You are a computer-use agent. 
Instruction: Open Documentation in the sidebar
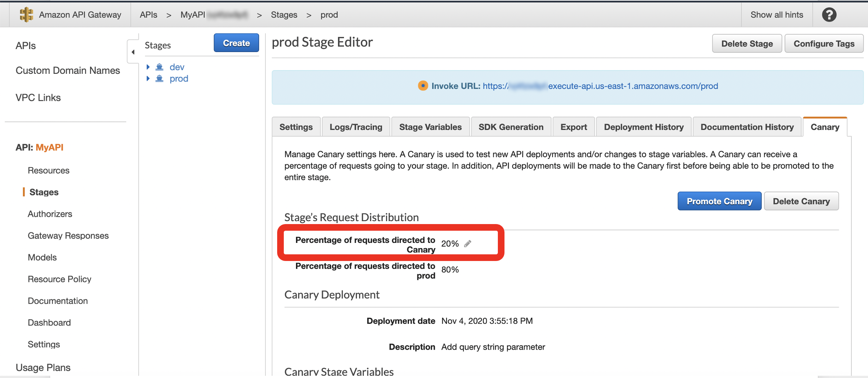click(x=58, y=301)
